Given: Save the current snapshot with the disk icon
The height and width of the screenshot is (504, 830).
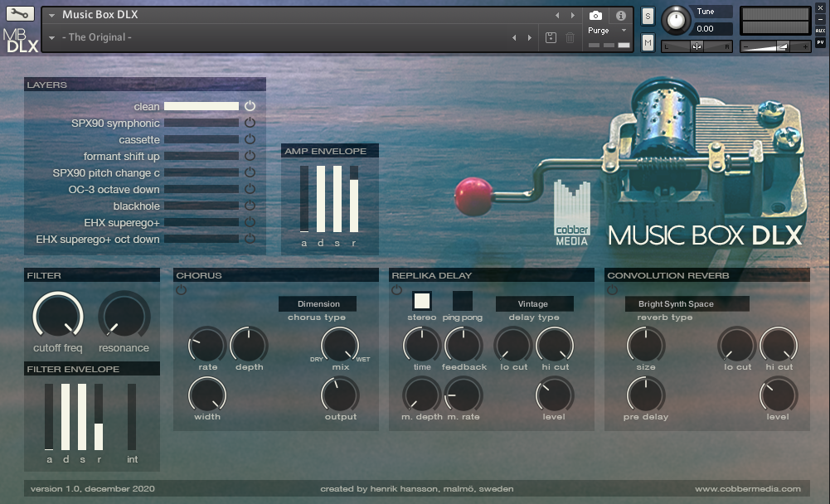Looking at the screenshot, I should pyautogui.click(x=551, y=37).
